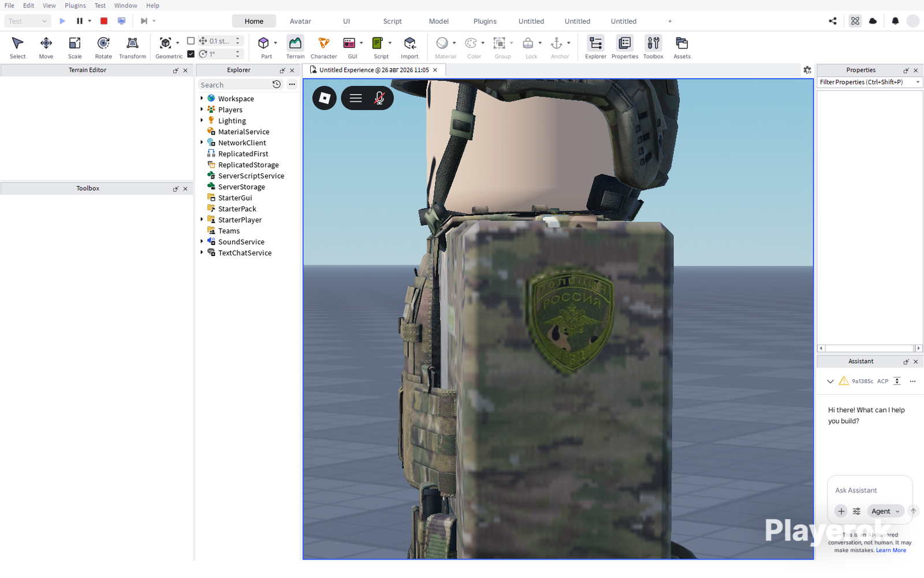Open the File menu
924x578 pixels.
tap(9, 5)
